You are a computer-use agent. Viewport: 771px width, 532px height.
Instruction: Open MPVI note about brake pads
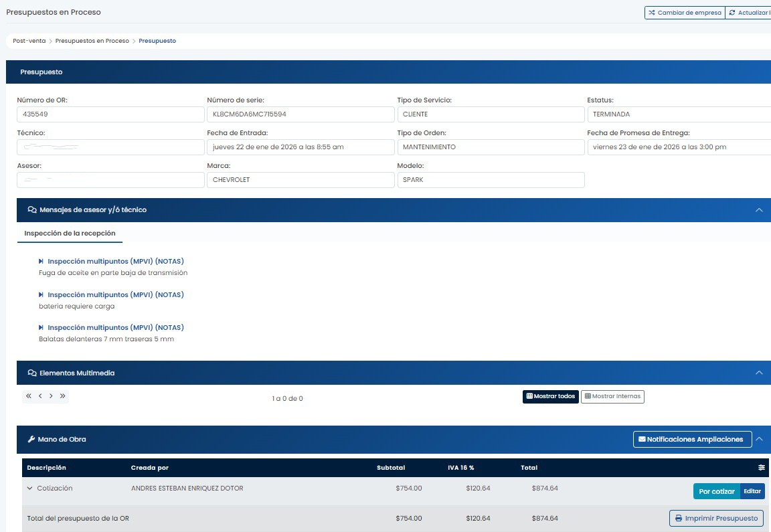coord(115,327)
